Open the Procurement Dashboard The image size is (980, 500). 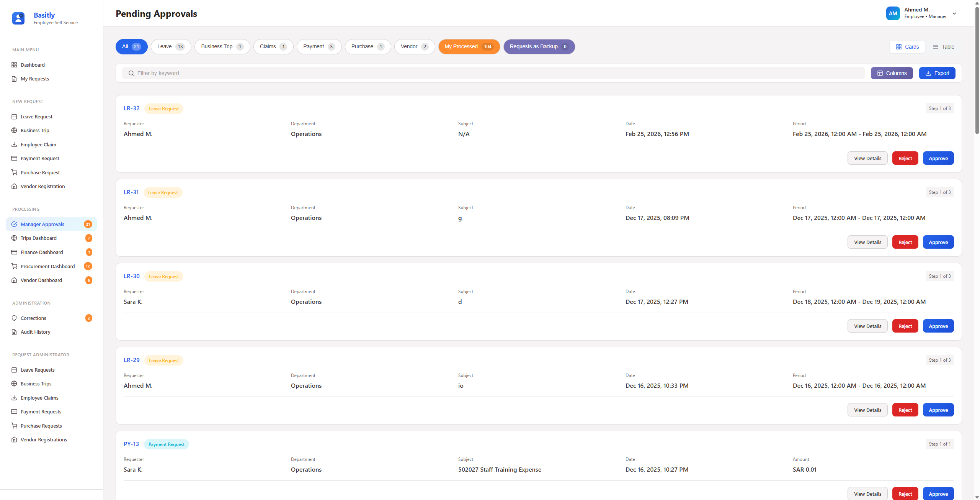click(x=47, y=266)
